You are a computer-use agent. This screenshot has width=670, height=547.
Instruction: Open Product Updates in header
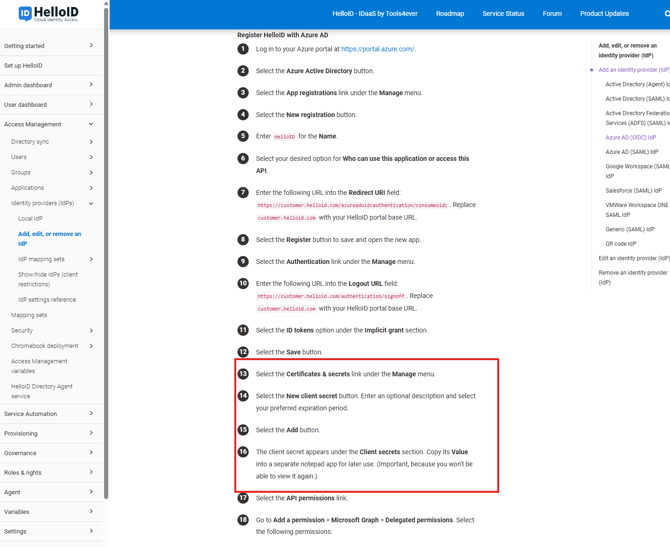coord(604,14)
